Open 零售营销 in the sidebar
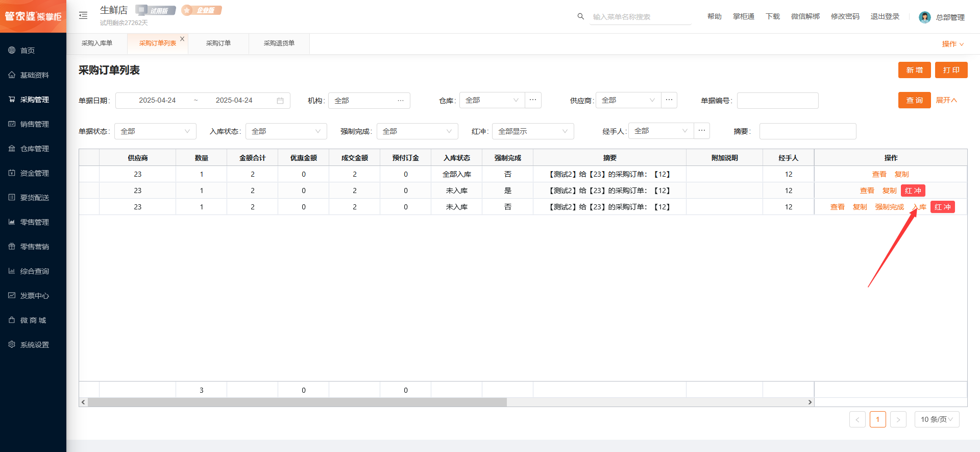The width and height of the screenshot is (980, 452). point(33,247)
